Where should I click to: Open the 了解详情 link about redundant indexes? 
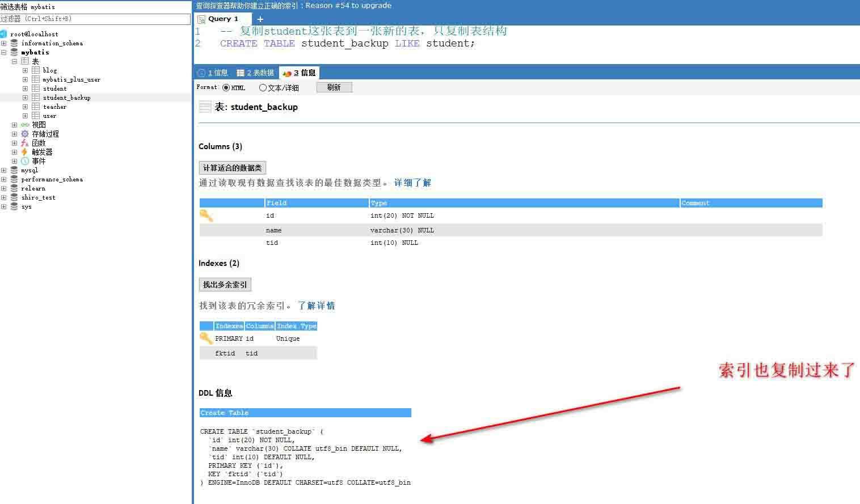(x=316, y=306)
